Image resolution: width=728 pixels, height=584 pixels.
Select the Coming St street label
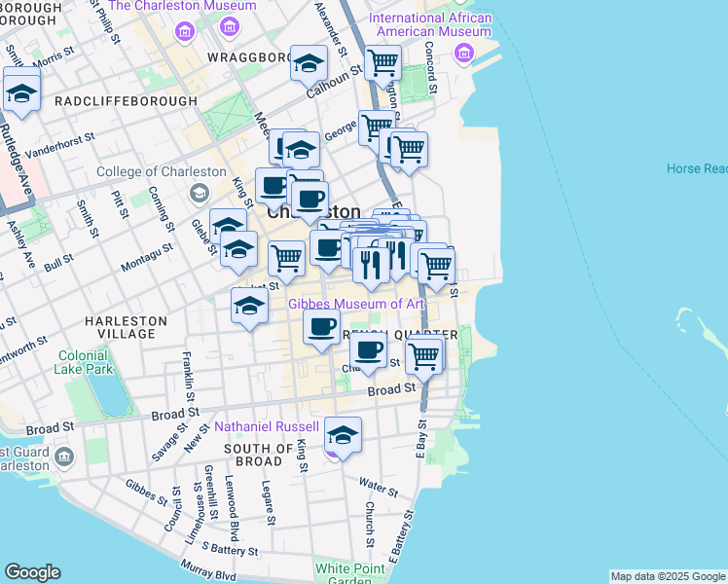pyautogui.click(x=162, y=209)
